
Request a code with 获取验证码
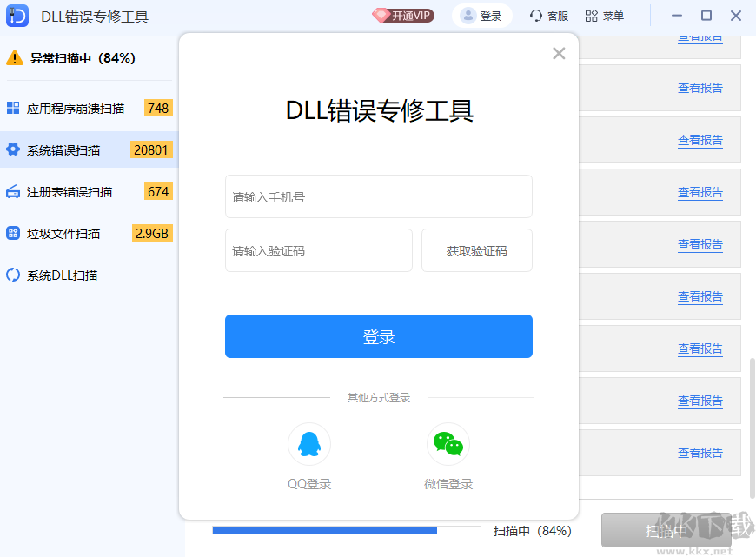pos(476,250)
